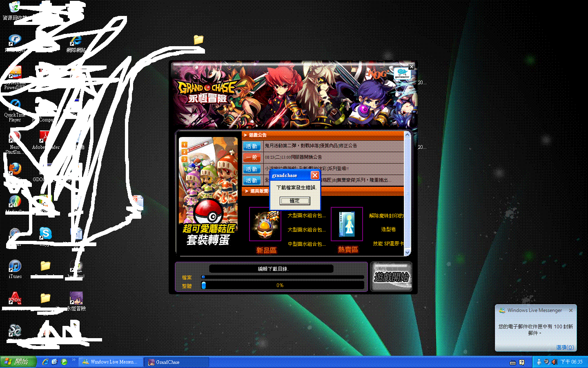Image resolution: width=588 pixels, height=368 pixels.
Task: Click the clock showing 下午 06:35
Action: 572,362
